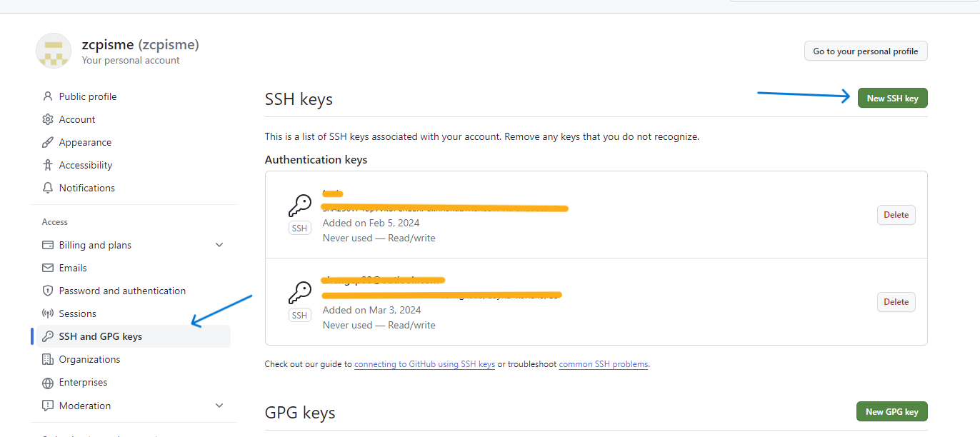
Task: Delete the SSH key added Feb 5, 2024
Action: 896,215
